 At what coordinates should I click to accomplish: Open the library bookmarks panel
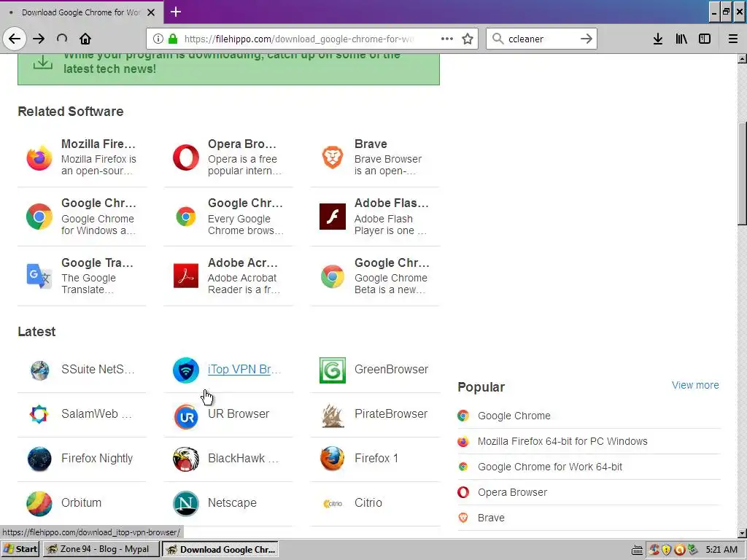coord(681,39)
